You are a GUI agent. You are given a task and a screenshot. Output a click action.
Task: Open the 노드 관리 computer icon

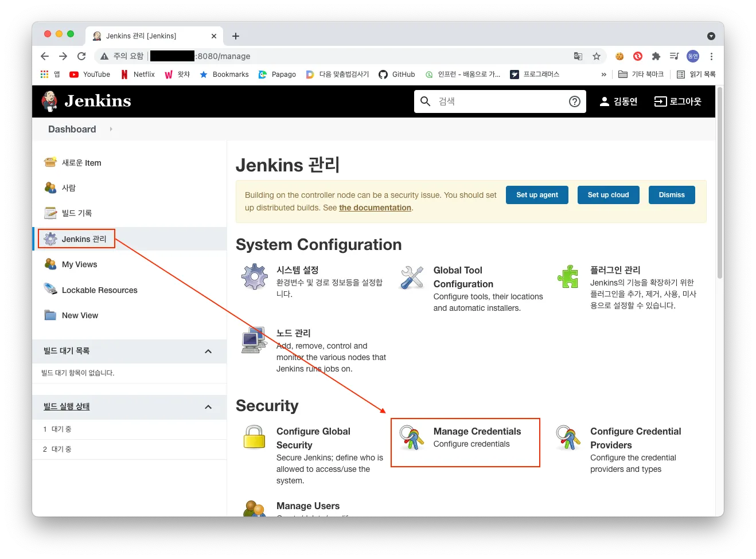(x=255, y=340)
